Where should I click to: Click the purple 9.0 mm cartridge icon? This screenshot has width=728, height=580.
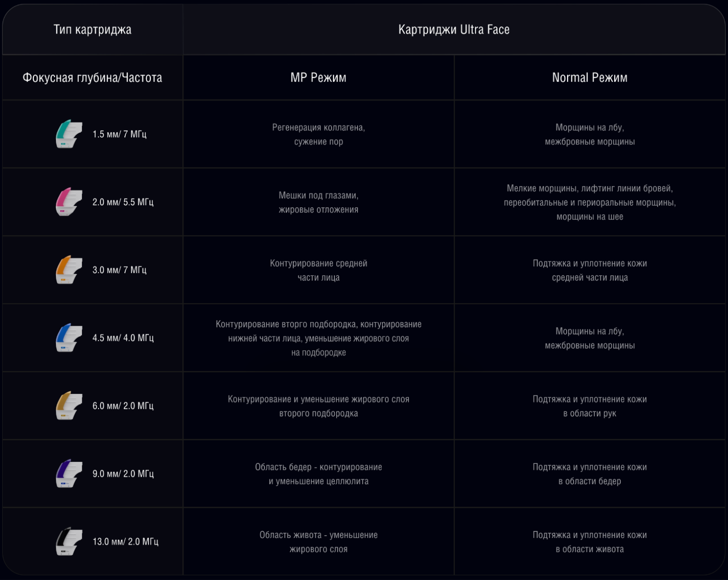click(x=69, y=474)
